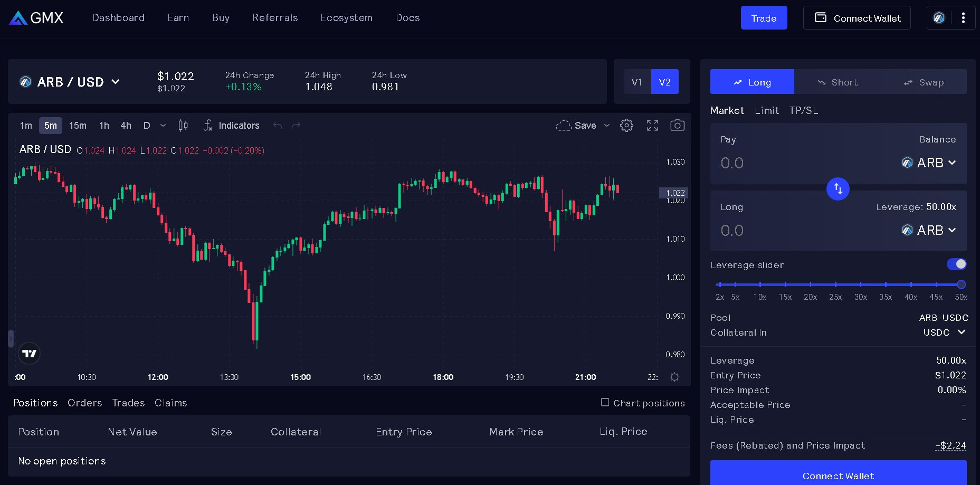
Task: Set chart timeframe to 1m
Action: tap(26, 126)
